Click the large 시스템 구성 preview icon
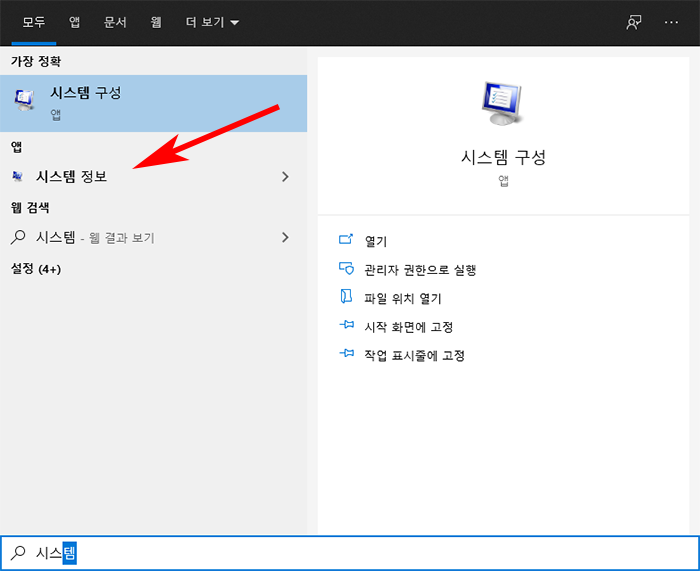Image resolution: width=700 pixels, height=571 pixels. [503, 103]
